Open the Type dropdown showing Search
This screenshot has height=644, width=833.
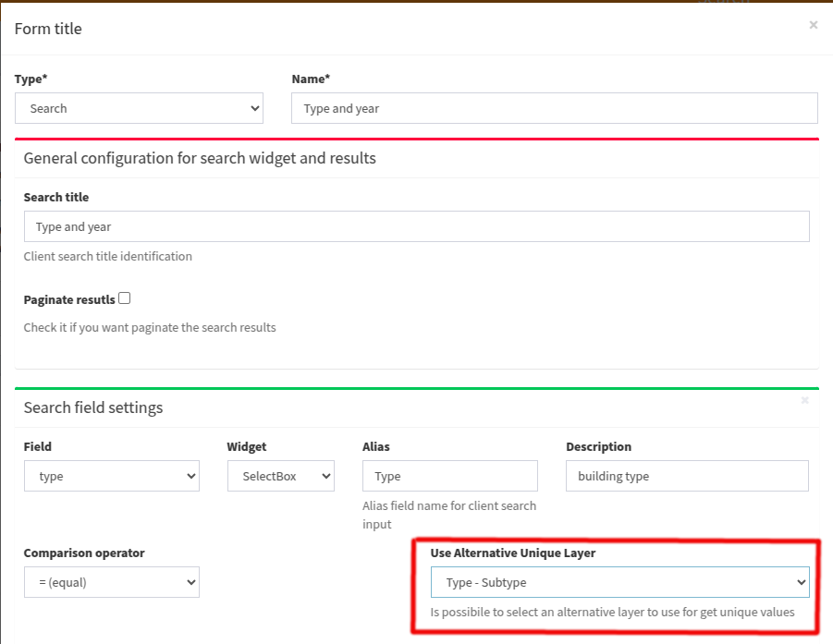[x=140, y=108]
